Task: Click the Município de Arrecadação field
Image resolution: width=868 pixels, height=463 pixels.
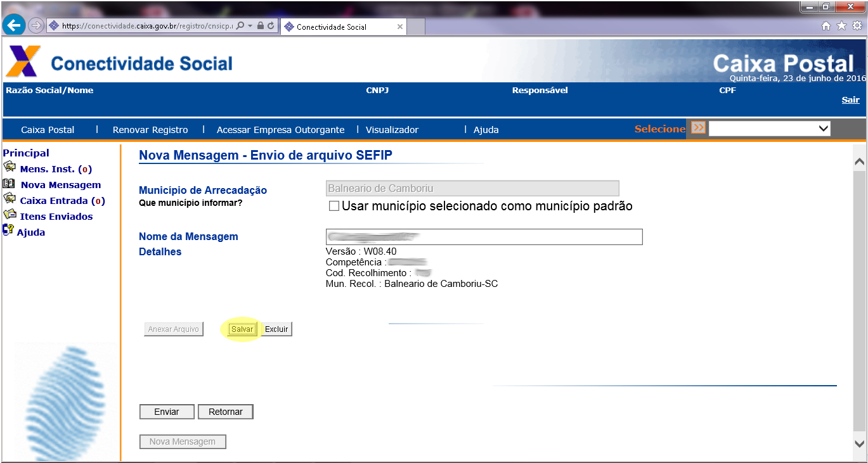Action: point(472,188)
